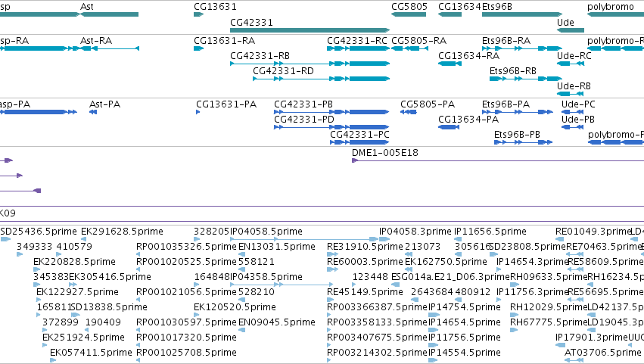Click transcript Ets96B-RA
This screenshot has height=364, width=644.
click(x=506, y=41)
